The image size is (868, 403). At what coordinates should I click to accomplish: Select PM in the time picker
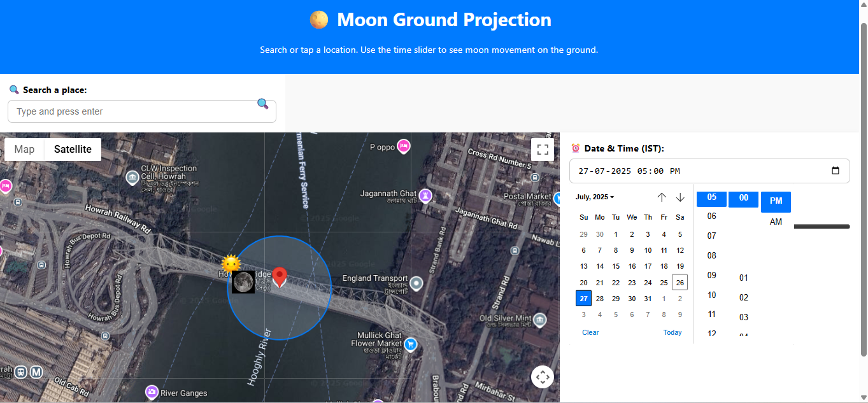(776, 201)
